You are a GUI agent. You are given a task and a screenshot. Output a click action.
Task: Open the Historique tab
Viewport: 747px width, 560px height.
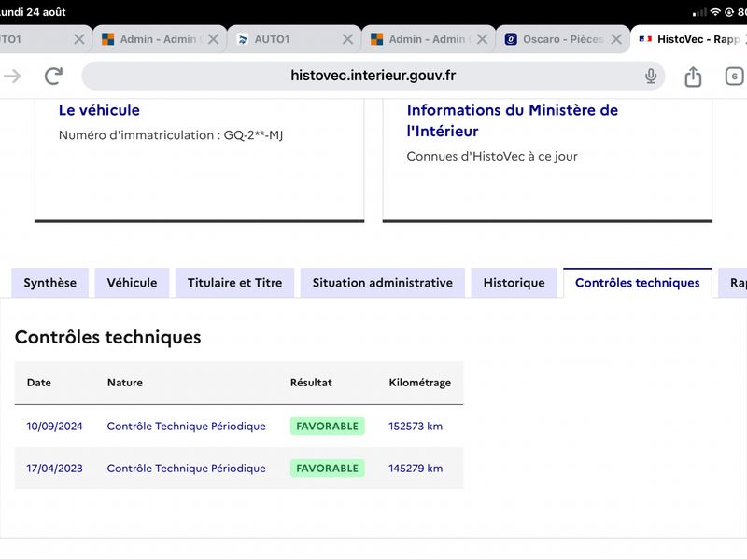pyautogui.click(x=514, y=283)
